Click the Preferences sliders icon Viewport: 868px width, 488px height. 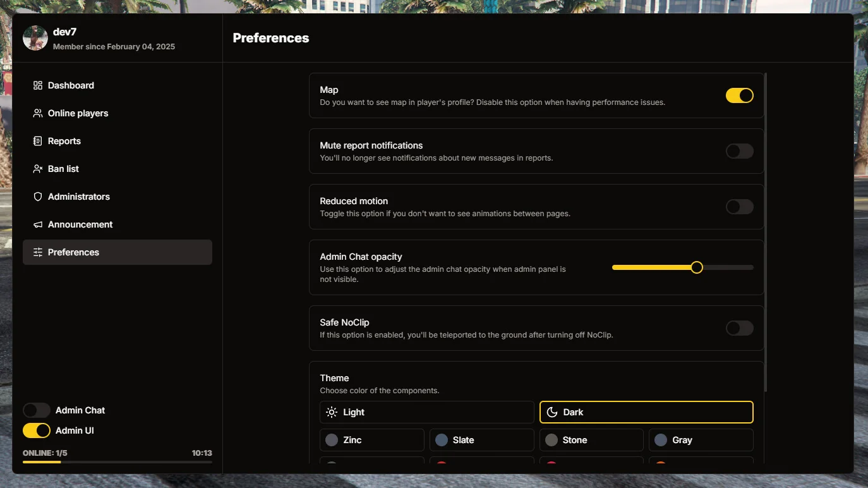(38, 252)
